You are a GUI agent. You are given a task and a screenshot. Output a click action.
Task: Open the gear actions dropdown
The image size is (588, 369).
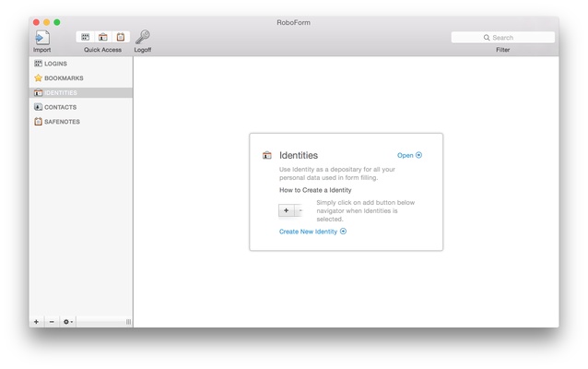[68, 322]
